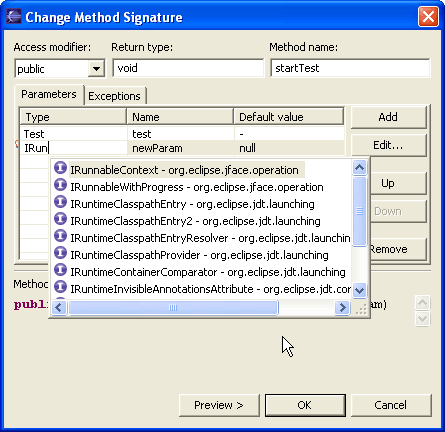Click the null default value cell
The width and height of the screenshot is (445, 432).
point(289,148)
